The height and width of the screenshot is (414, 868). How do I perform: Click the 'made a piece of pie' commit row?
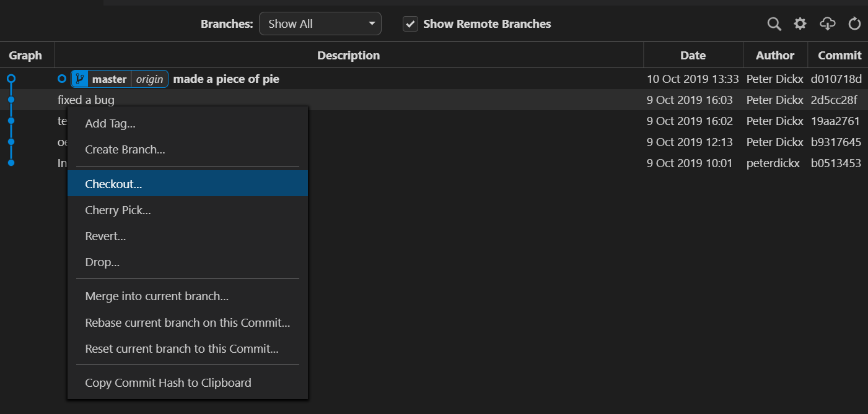(226, 79)
